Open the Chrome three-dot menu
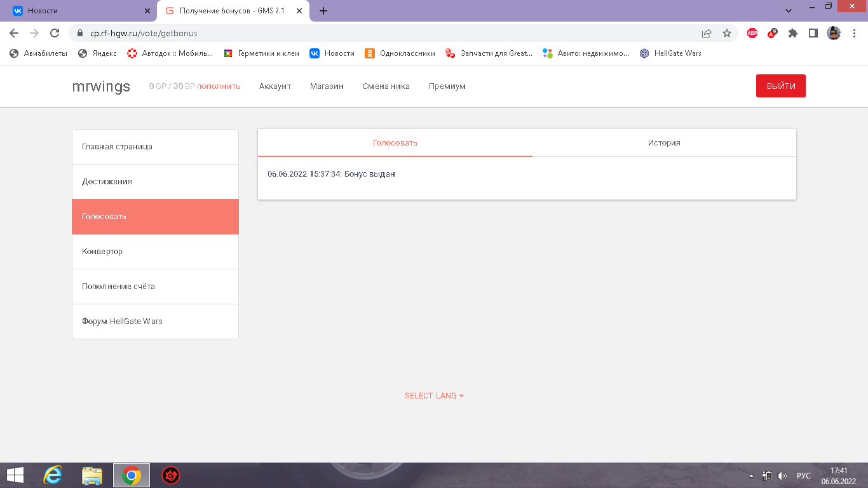The image size is (868, 488). pos(853,33)
